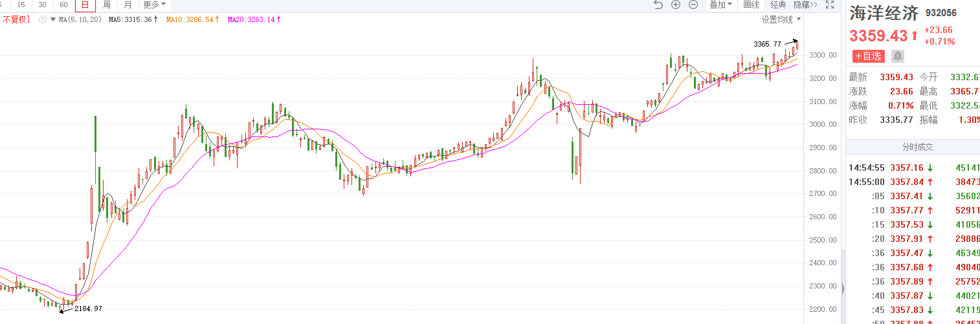980x324 pixels.
Task: Open 设置均线 moving average settings dropdown
Action: (781, 19)
